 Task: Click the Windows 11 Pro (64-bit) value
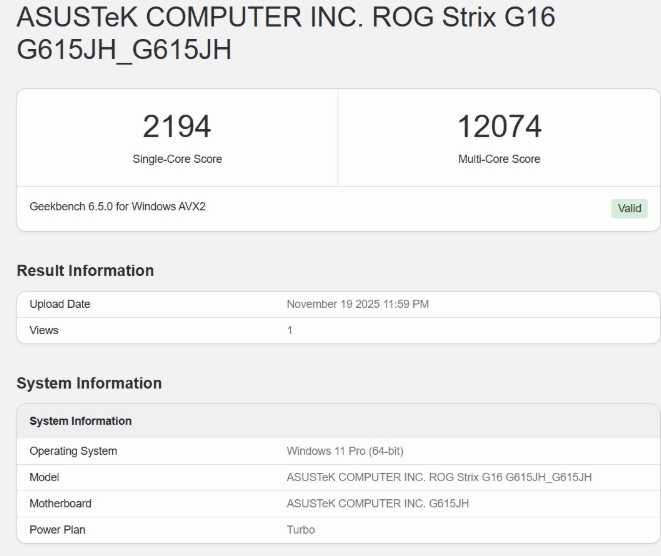pyautogui.click(x=345, y=451)
